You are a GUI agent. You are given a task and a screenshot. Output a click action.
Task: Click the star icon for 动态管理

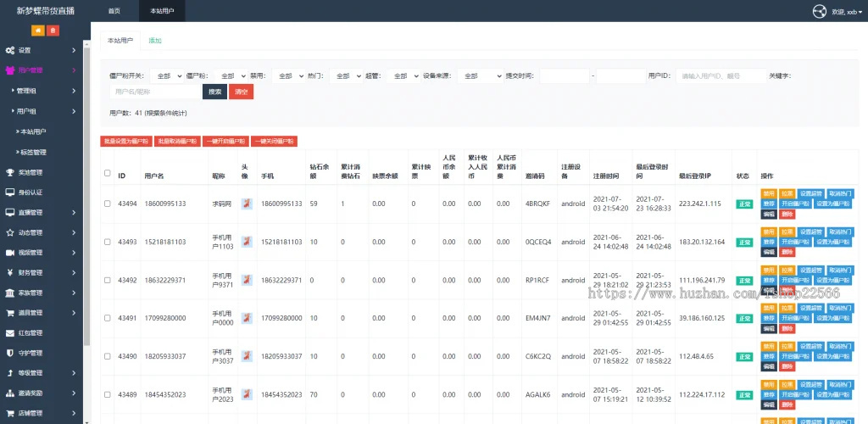(x=10, y=232)
